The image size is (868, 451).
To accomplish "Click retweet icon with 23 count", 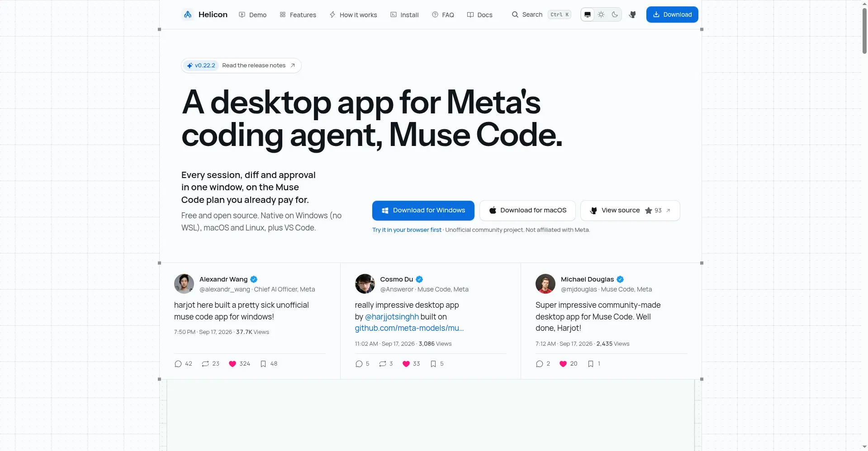I will pos(205,364).
